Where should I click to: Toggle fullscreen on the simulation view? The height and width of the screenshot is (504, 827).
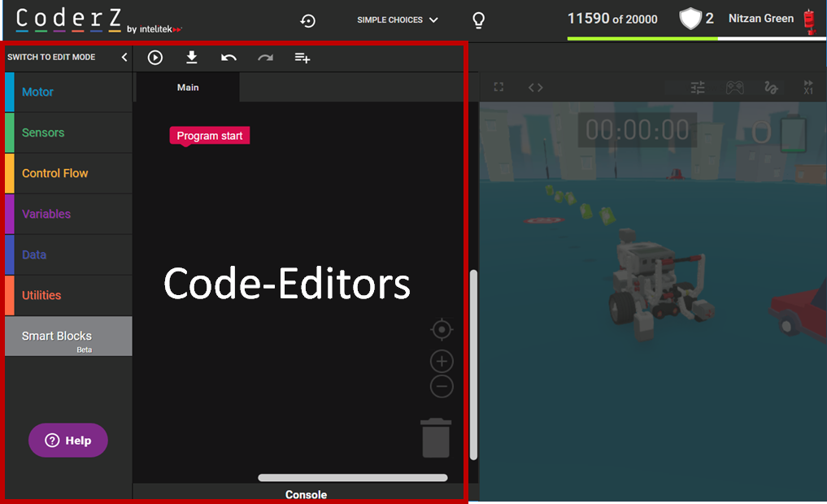tap(498, 87)
